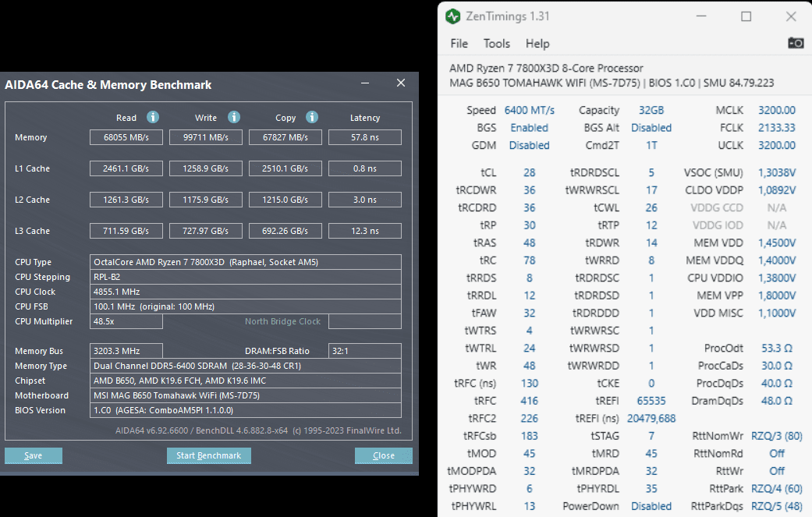Click the MCLK value 3200.00
Image resolution: width=812 pixels, height=517 pixels.
click(777, 110)
